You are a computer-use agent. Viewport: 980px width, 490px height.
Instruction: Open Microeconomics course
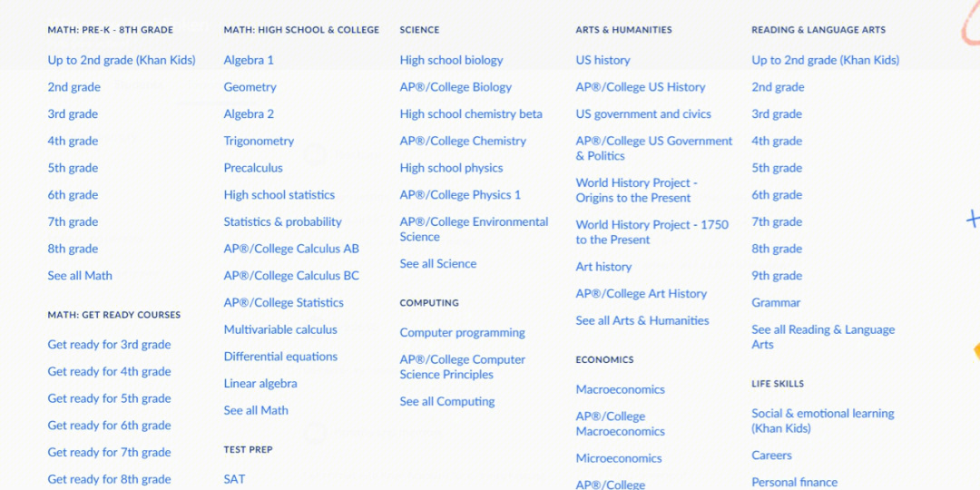619,458
